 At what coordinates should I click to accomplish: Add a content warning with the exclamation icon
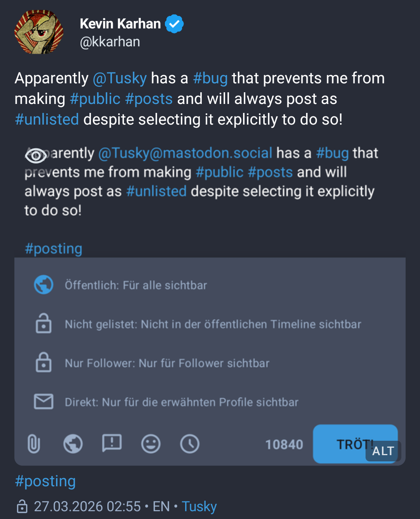tap(112, 443)
